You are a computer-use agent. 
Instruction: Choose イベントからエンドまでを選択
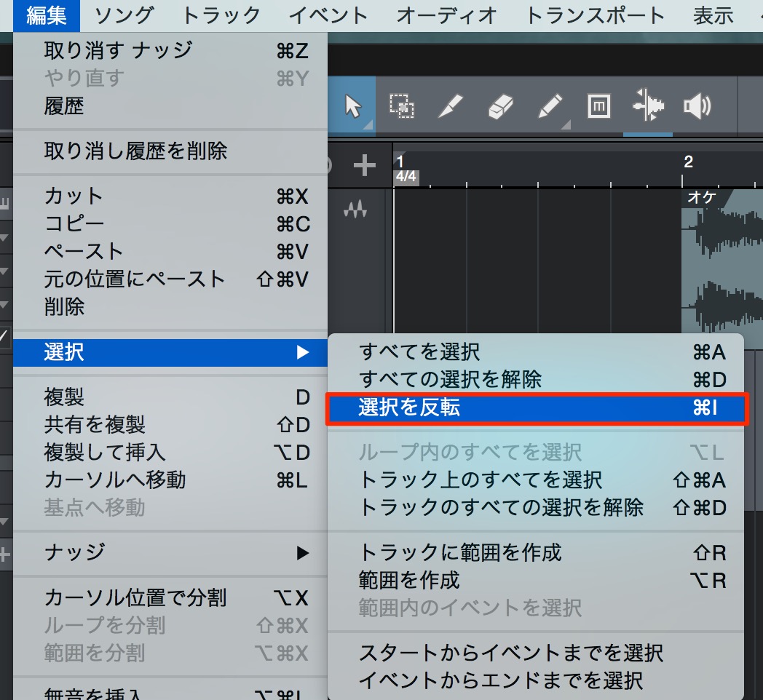click(x=536, y=681)
